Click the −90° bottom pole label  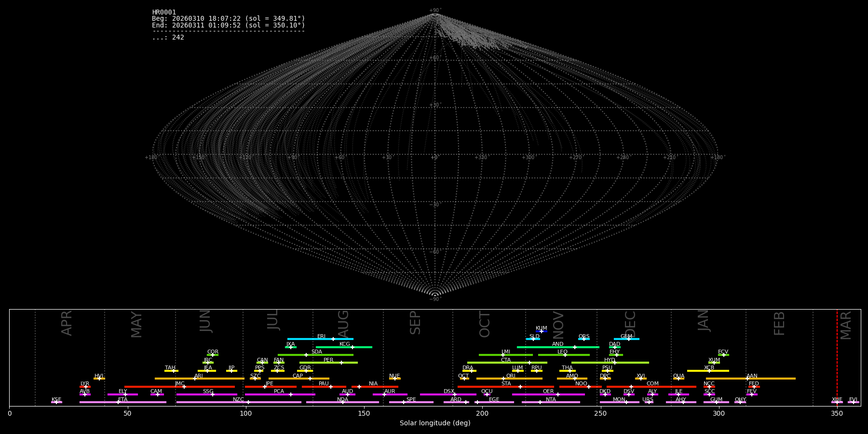(x=435, y=299)
